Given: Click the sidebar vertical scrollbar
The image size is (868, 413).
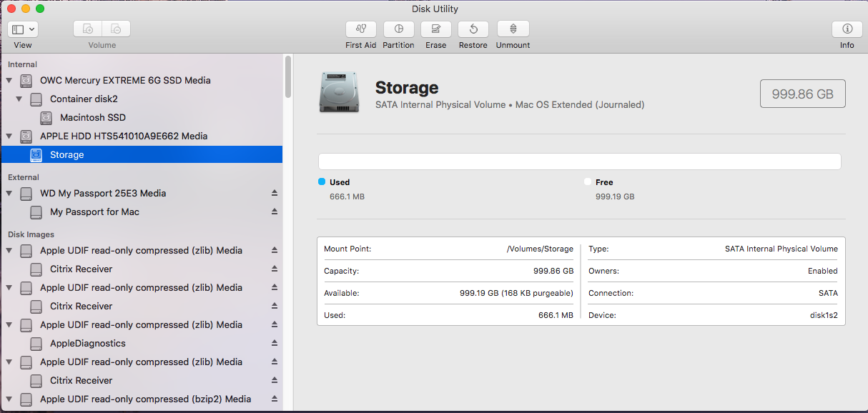Looking at the screenshot, I should [x=288, y=76].
